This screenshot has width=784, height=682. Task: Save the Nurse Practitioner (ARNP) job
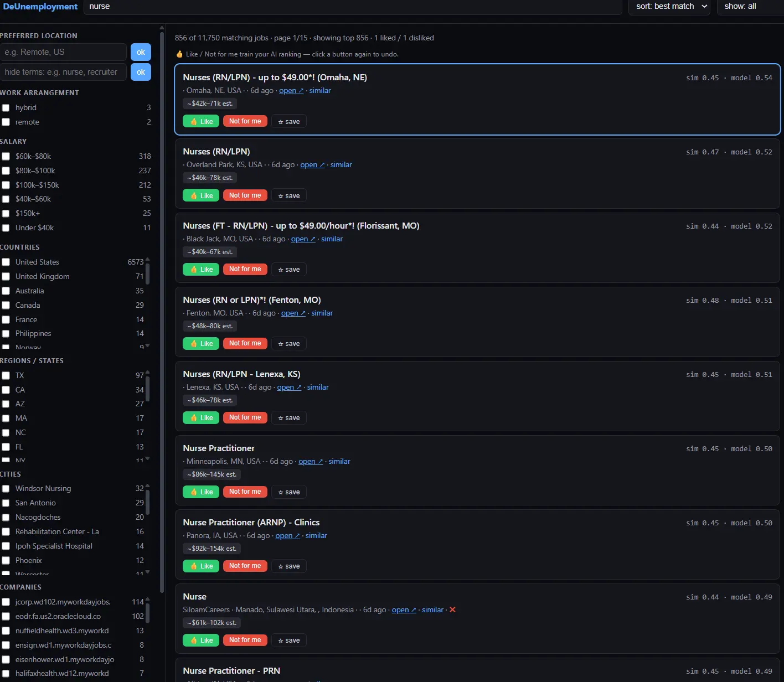pos(289,566)
